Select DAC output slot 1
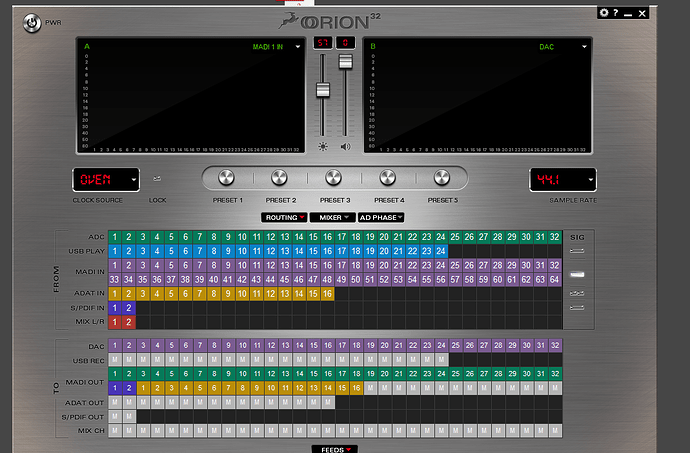This screenshot has width=690, height=453. tap(115, 346)
